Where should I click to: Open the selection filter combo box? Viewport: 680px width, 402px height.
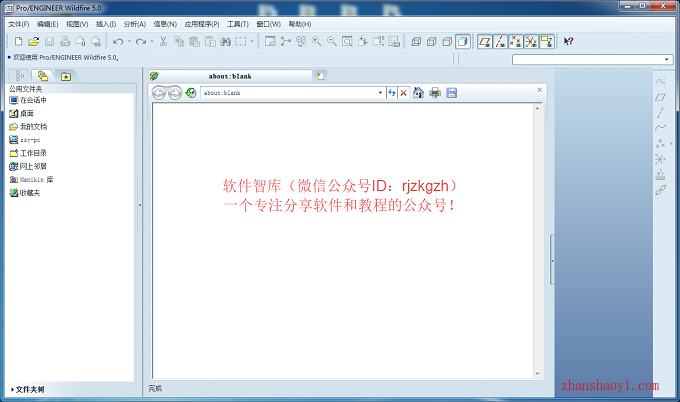click(x=592, y=59)
